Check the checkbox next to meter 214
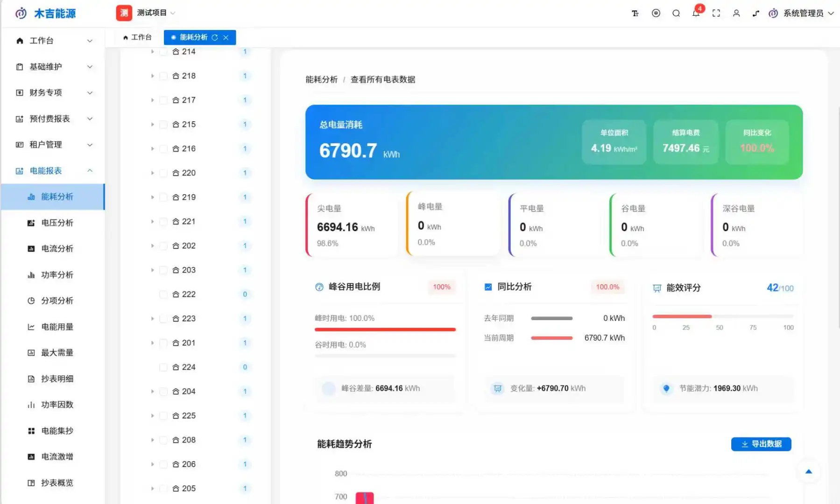 [x=163, y=51]
